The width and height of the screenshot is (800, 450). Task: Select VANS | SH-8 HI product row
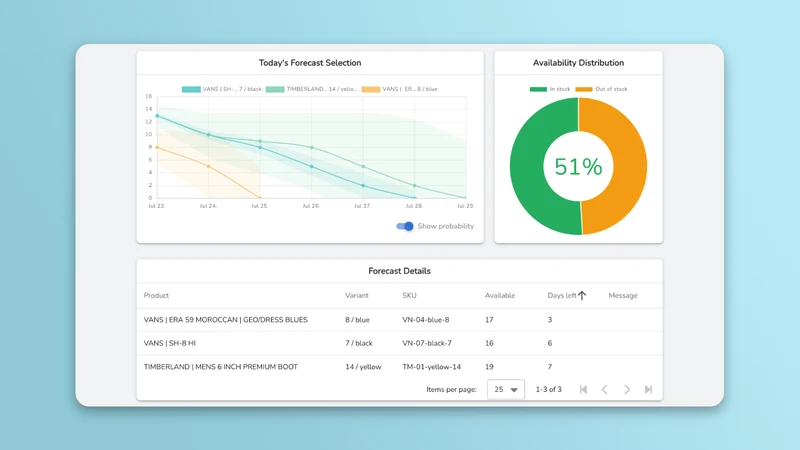click(x=399, y=343)
